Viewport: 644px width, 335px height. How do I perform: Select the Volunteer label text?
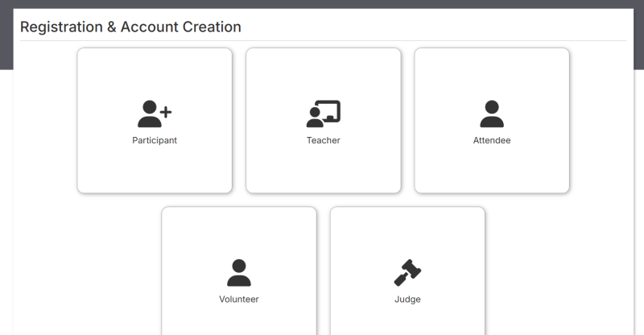238,300
